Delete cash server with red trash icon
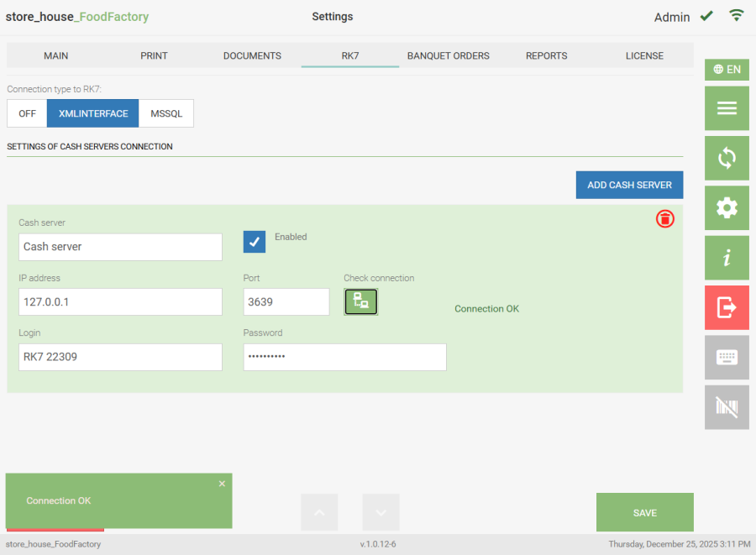This screenshot has width=756, height=555. pyautogui.click(x=665, y=219)
